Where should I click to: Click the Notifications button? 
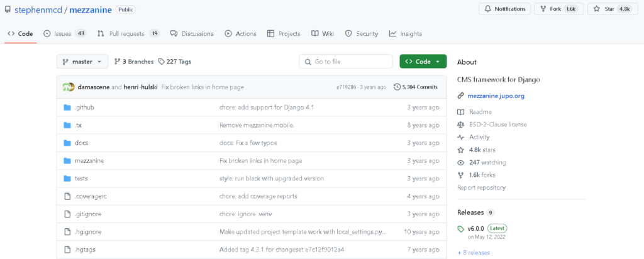(504, 9)
